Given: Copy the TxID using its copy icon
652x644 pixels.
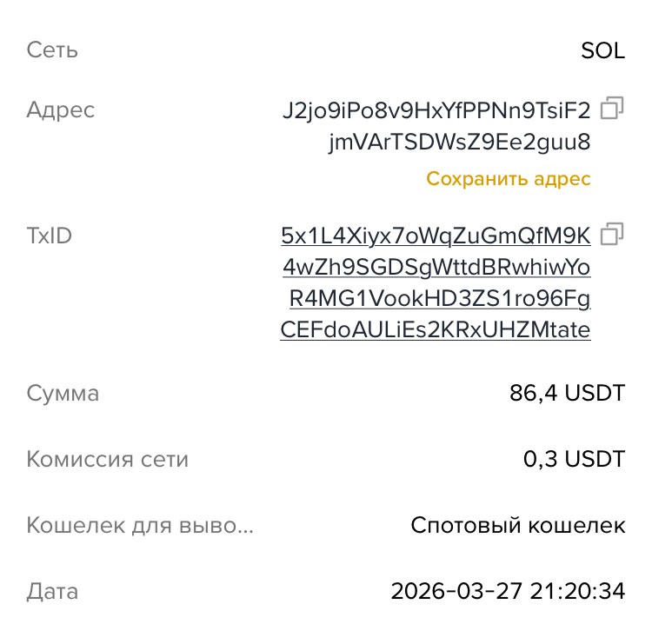Looking at the screenshot, I should coord(613,234).
